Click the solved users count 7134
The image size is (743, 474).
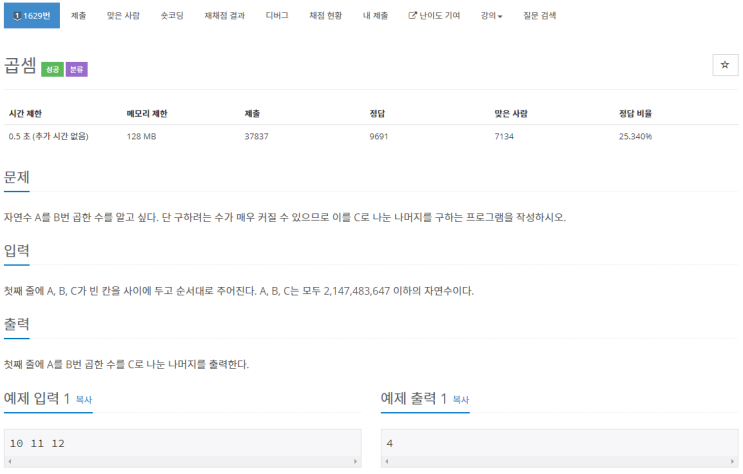504,137
